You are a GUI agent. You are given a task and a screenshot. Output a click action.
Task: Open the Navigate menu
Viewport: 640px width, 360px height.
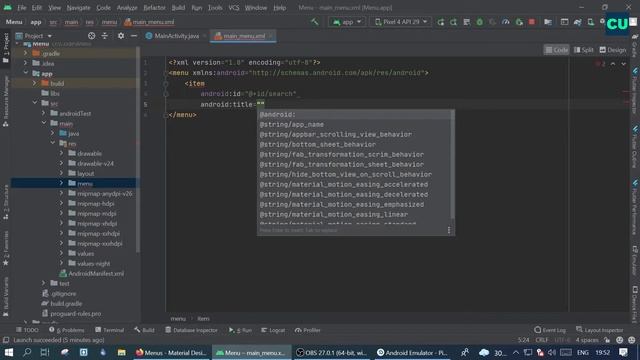coord(78,8)
